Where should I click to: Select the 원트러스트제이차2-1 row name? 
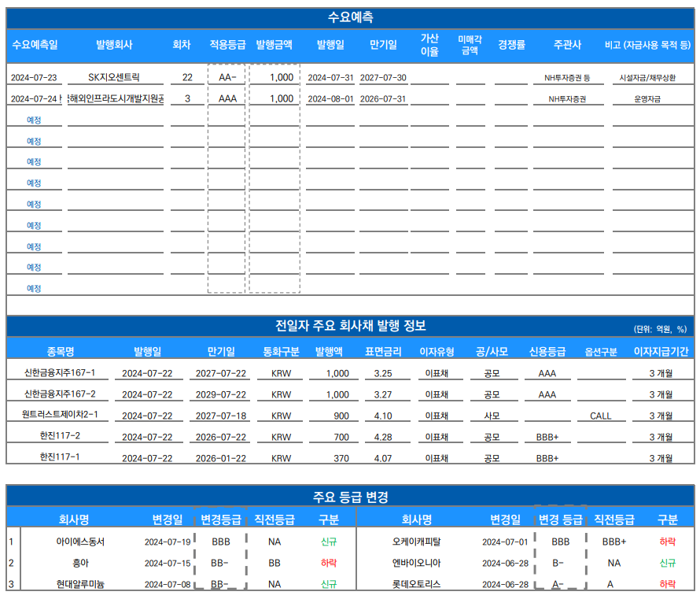coord(60,415)
